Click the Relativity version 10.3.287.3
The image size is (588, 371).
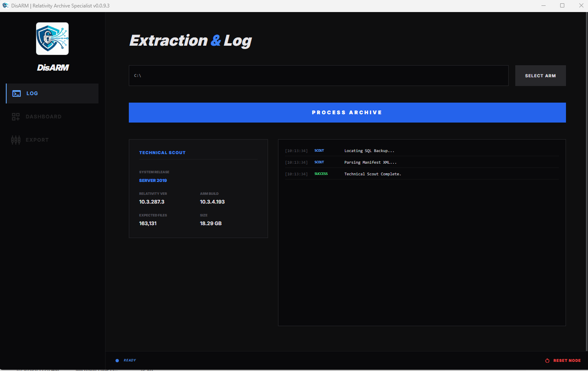coord(152,202)
